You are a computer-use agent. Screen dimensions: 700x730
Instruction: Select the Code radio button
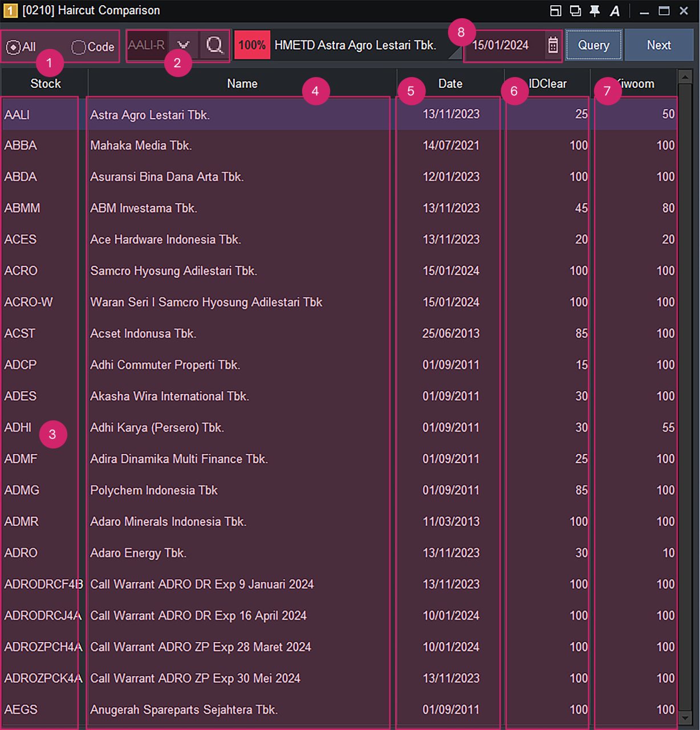(79, 47)
